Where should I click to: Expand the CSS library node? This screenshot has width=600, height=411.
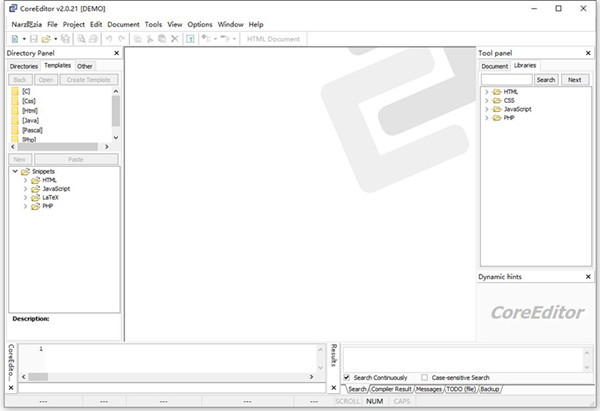486,100
